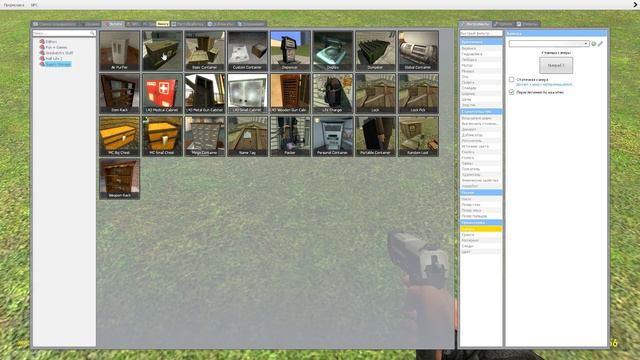Pick the Lock entity icon
The width and height of the screenshot is (640, 360).
click(x=376, y=93)
